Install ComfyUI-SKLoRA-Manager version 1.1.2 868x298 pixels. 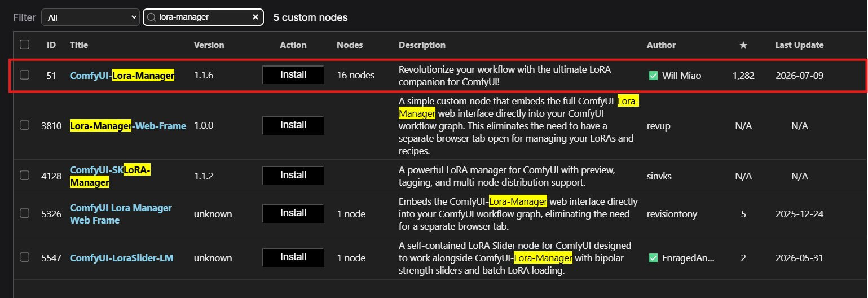pyautogui.click(x=293, y=176)
